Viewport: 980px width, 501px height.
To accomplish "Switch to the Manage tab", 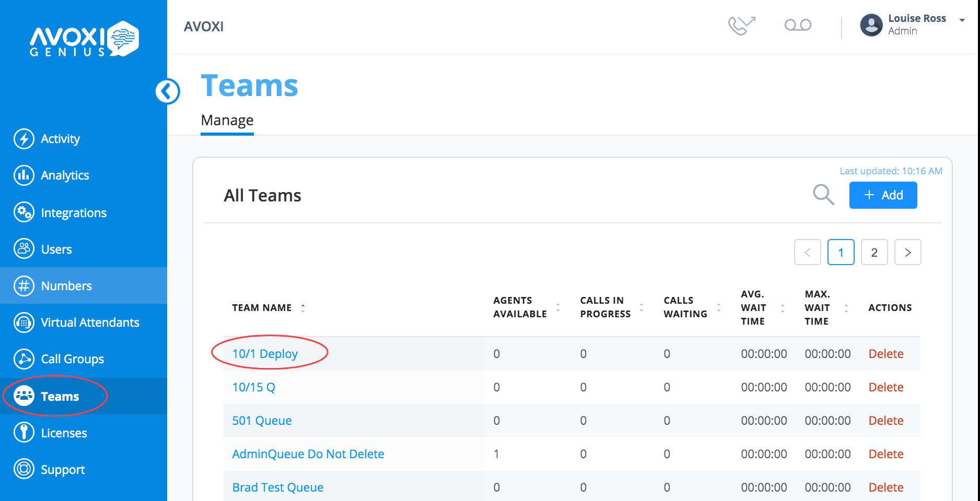I will click(x=227, y=120).
